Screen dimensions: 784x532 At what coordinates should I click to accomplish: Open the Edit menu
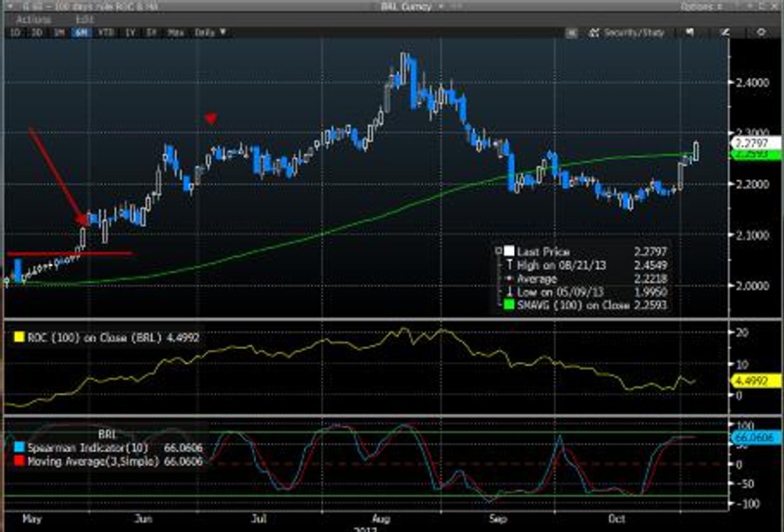tap(85, 19)
